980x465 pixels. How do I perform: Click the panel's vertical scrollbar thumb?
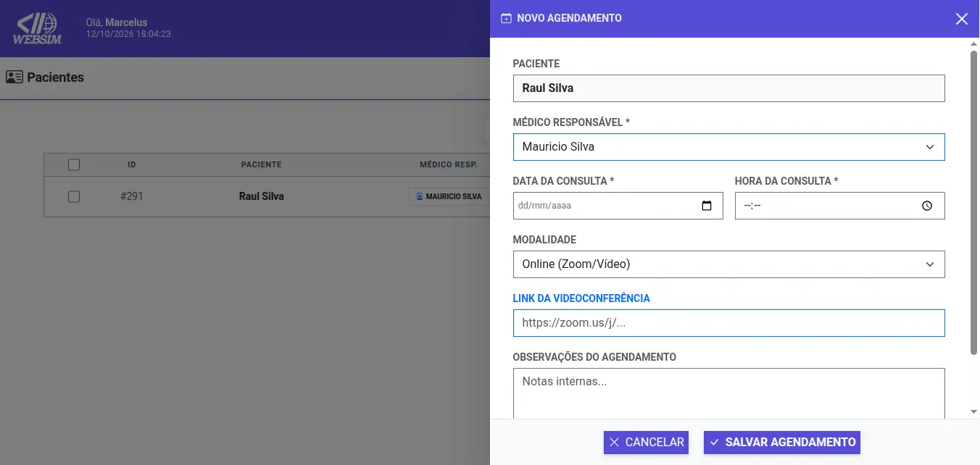pos(974,203)
